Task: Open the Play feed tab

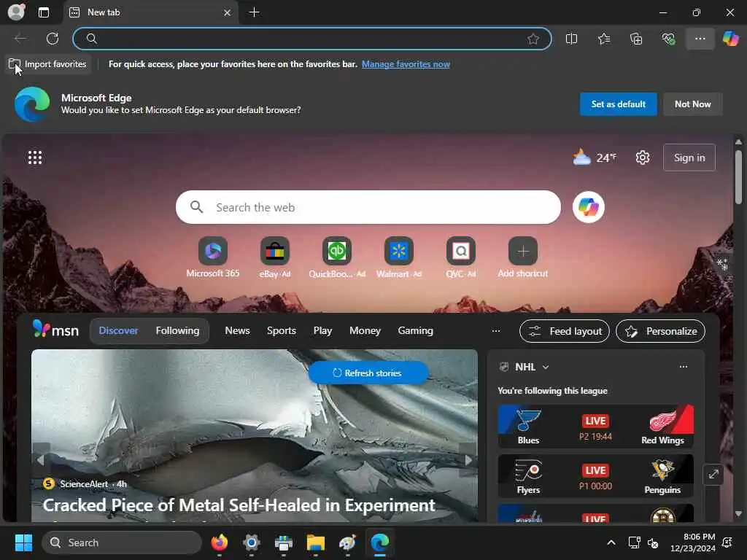Action: 322,330
